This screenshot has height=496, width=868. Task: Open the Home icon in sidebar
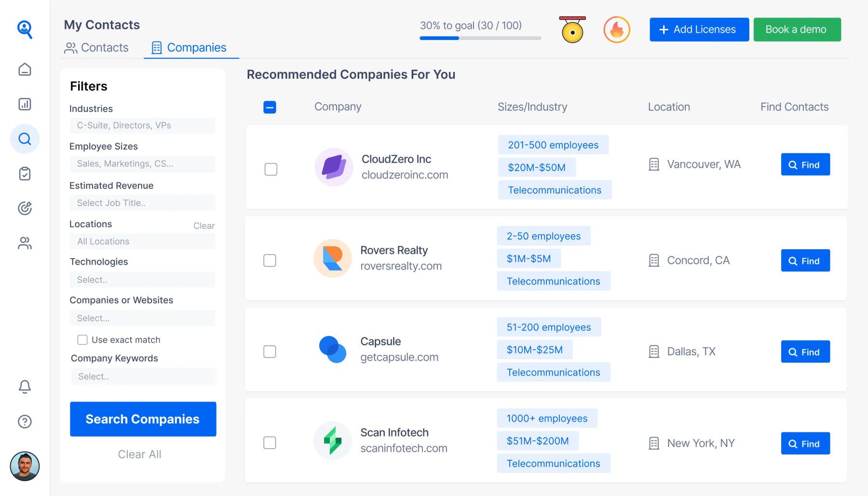click(25, 69)
